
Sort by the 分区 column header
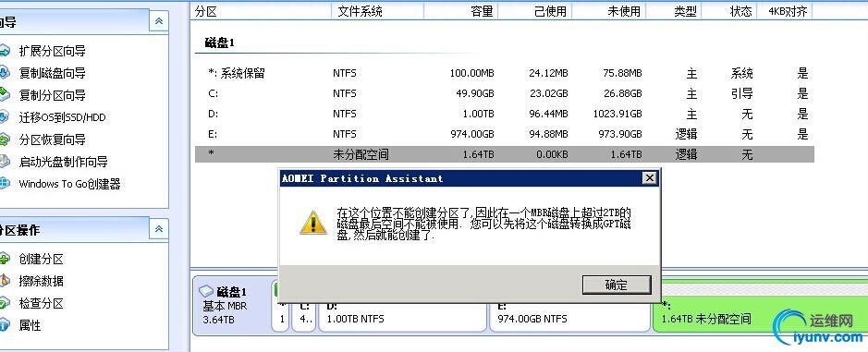coord(261,11)
